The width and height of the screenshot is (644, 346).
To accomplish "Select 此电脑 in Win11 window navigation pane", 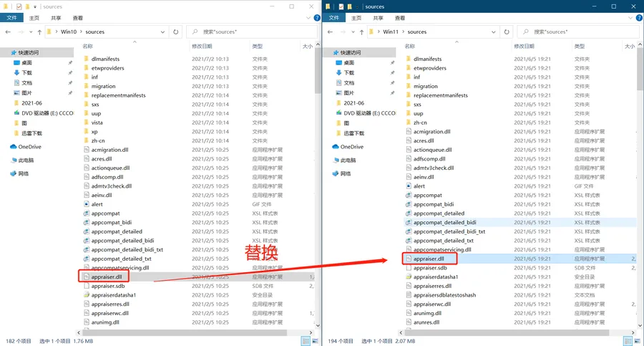I will click(348, 160).
